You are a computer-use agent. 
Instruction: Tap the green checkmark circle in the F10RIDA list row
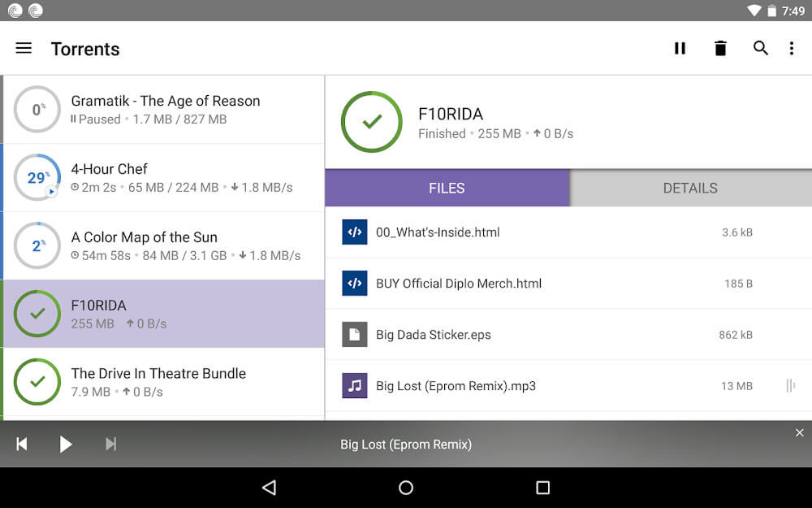coord(37,314)
